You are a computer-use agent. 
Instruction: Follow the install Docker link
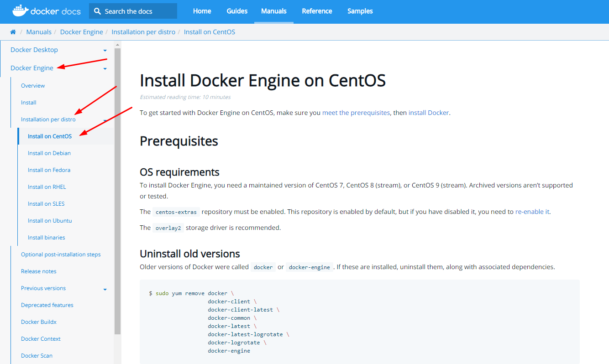429,113
